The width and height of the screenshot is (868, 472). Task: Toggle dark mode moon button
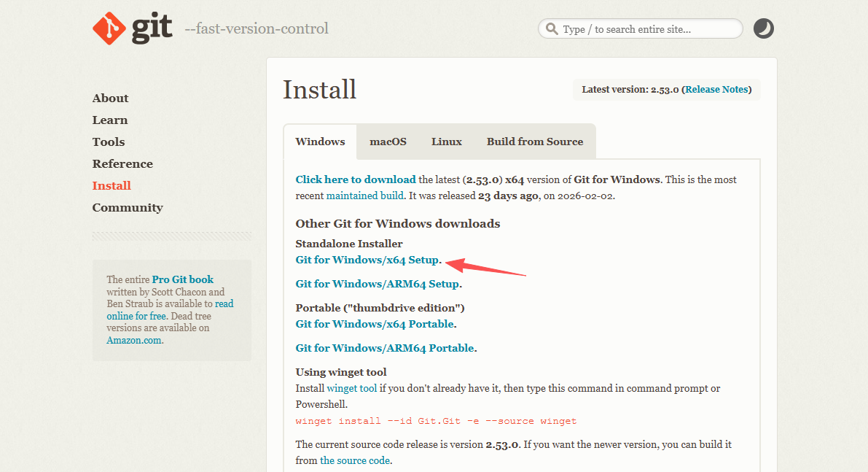(763, 28)
